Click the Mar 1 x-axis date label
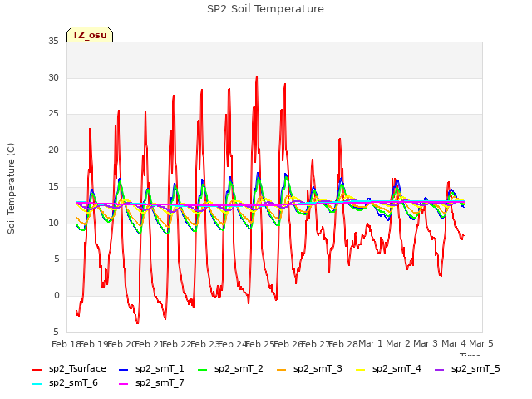The height and width of the screenshot is (399, 532). point(371,343)
